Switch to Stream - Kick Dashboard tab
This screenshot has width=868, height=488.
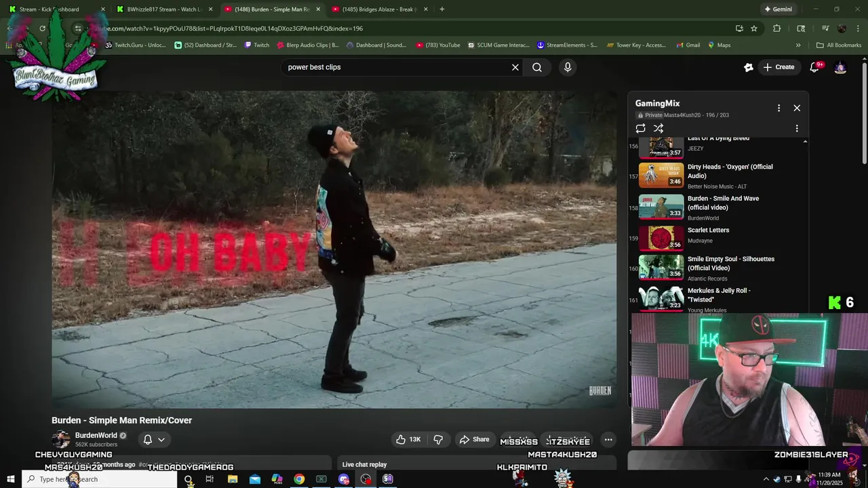point(56,9)
